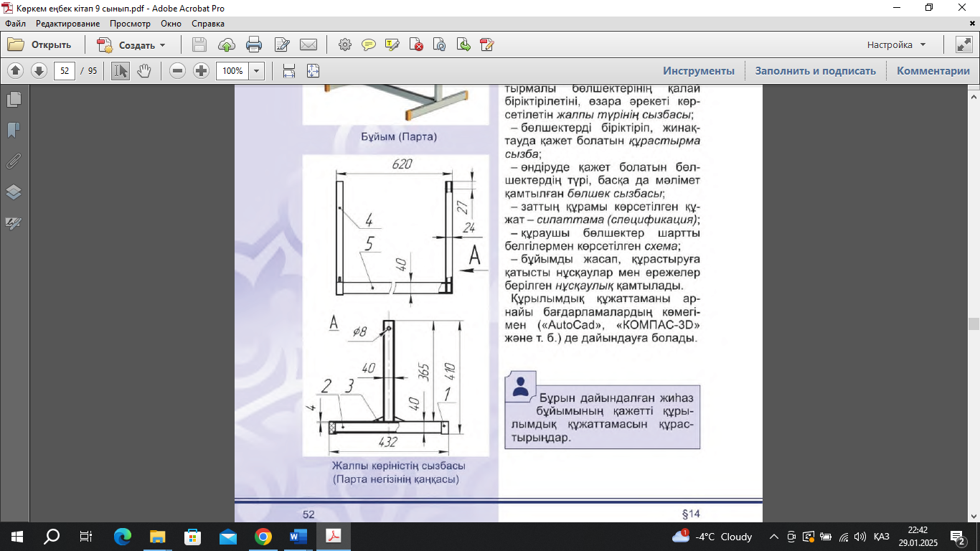
Task: Open Microsoft Store from the taskbar
Action: coord(192,536)
